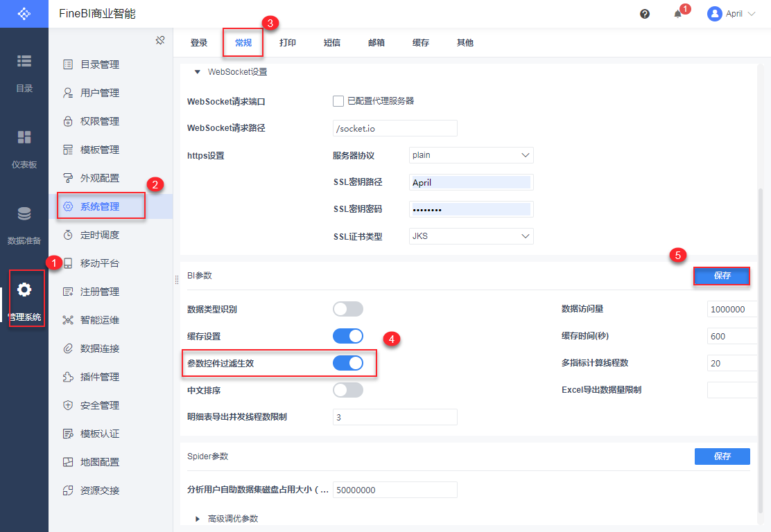
Task: Toggle the 参数控件过滤生效 switch
Action: (347, 363)
